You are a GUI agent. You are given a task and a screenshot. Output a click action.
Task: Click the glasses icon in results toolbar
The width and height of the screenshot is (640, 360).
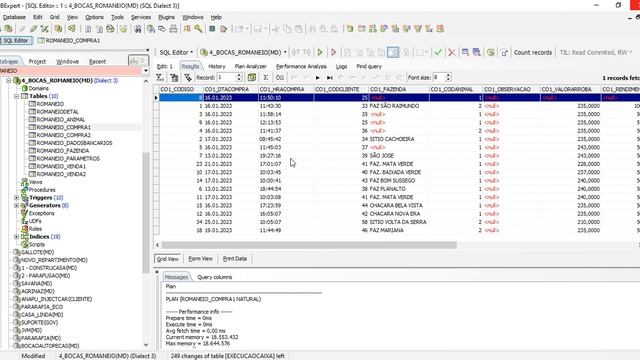click(280, 78)
